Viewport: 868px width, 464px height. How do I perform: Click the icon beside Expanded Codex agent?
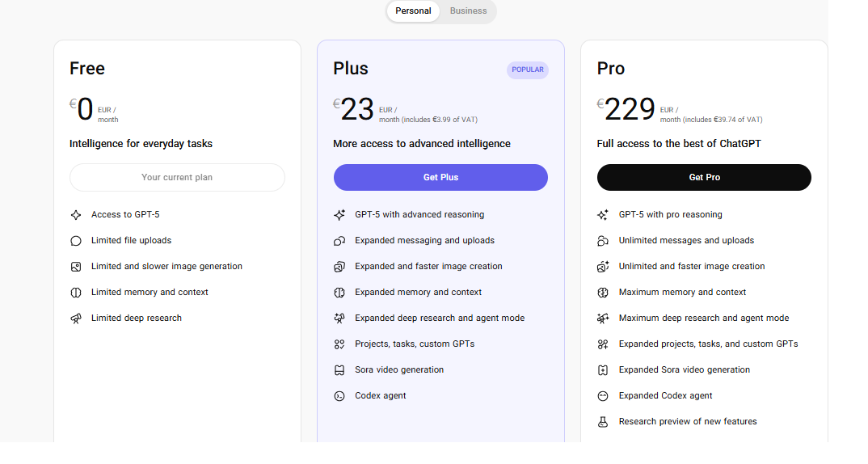tap(603, 396)
